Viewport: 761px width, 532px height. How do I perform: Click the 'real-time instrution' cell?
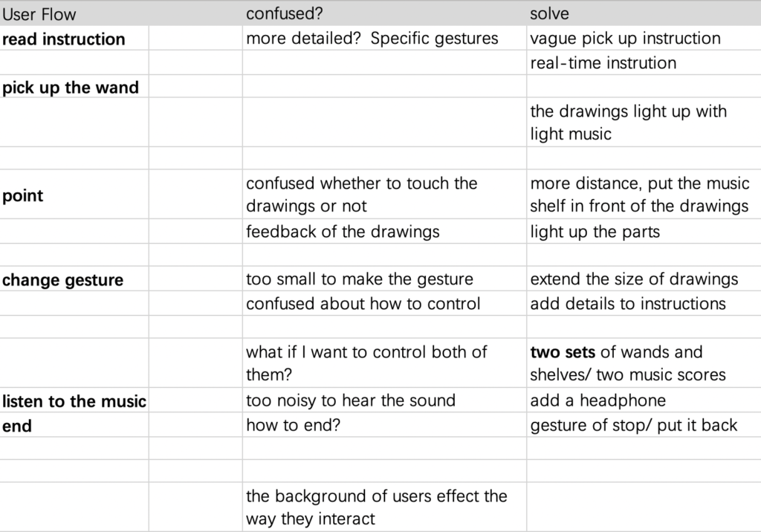pyautogui.click(x=644, y=62)
